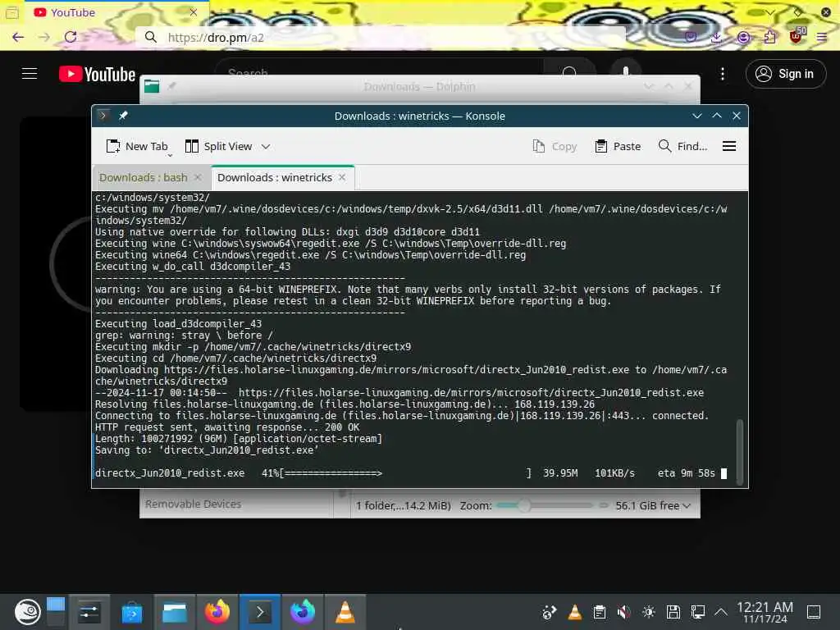This screenshot has height=630, width=840.
Task: Open the Firefox application menu
Action: pos(822,37)
